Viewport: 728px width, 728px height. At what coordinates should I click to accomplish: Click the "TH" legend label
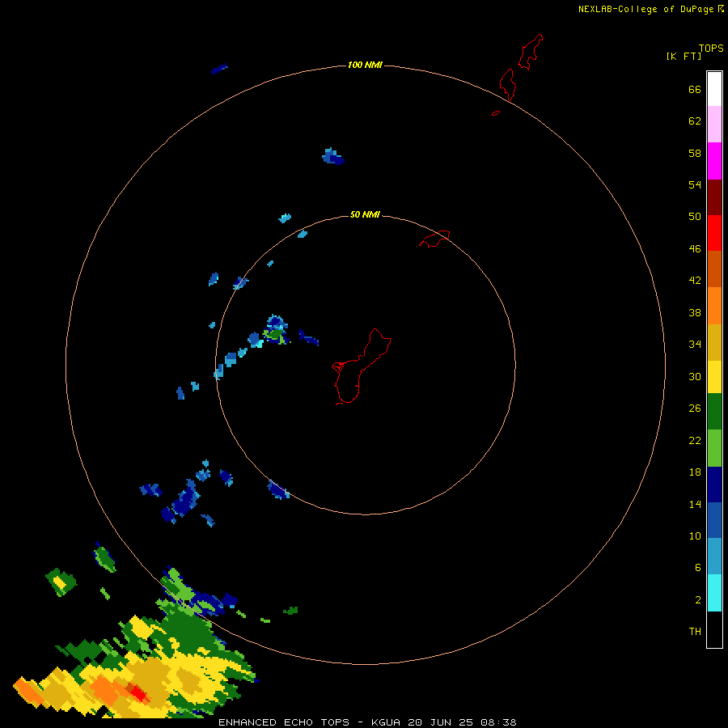pyautogui.click(x=695, y=631)
